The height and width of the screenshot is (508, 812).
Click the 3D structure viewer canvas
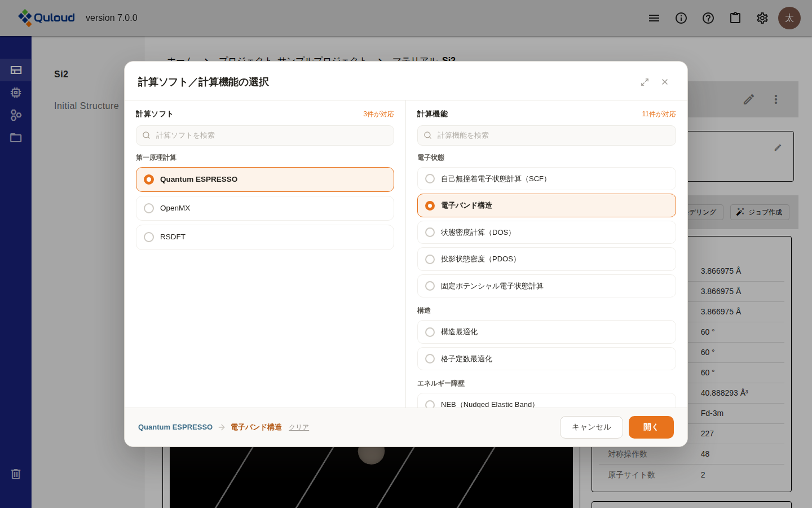(371, 477)
